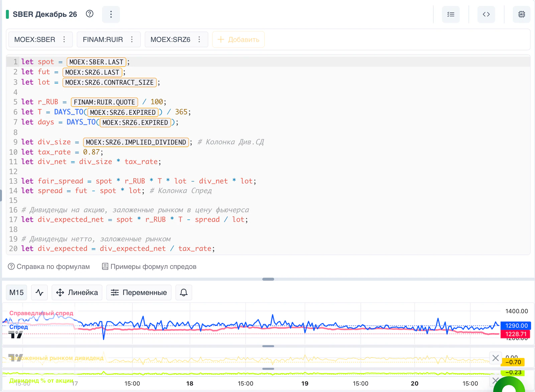Viewport: 535px width, 392px height.
Task: Click the Справедливый спред chart legend label
Action: (x=41, y=313)
